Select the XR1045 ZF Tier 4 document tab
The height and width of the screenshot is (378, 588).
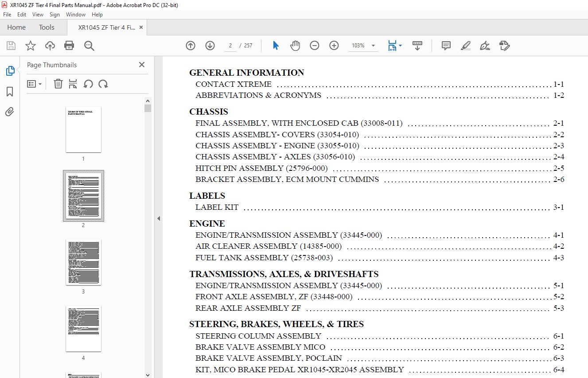point(107,27)
